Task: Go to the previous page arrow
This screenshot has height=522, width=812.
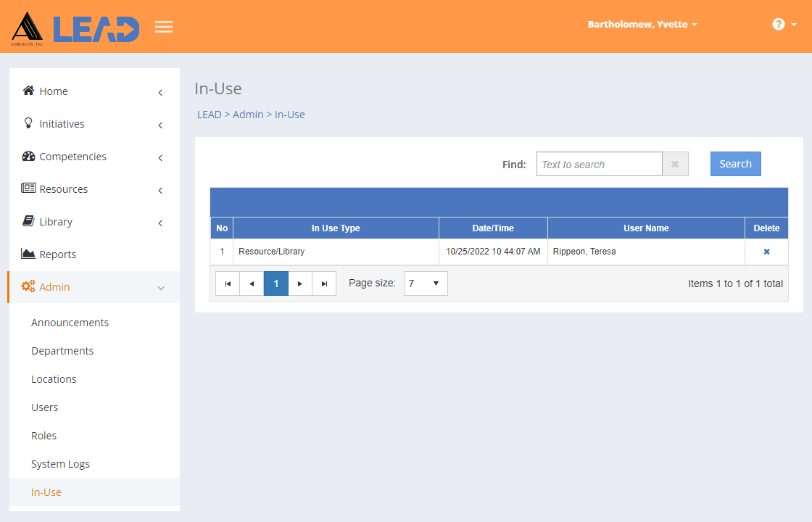Action: coord(252,283)
